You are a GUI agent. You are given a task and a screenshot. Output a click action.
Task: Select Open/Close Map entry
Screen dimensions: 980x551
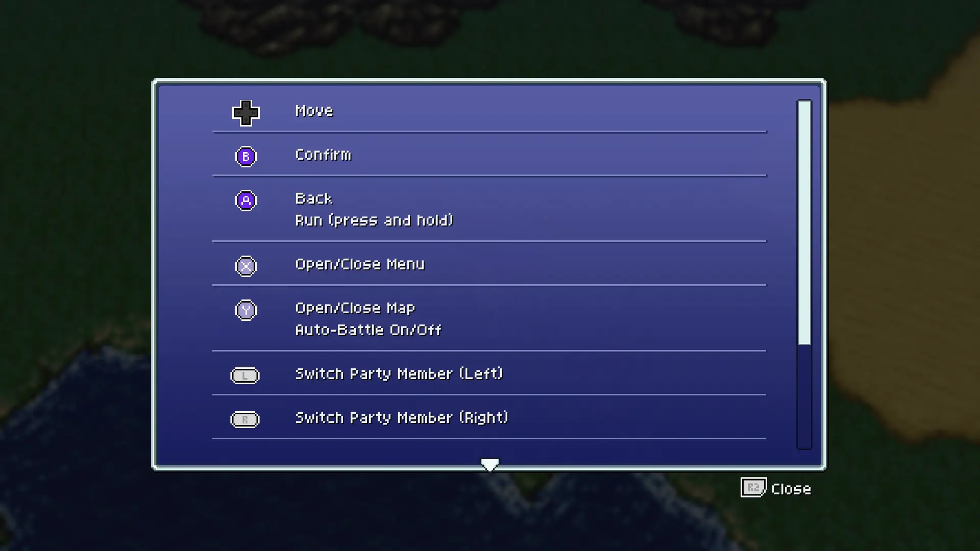[355, 308]
